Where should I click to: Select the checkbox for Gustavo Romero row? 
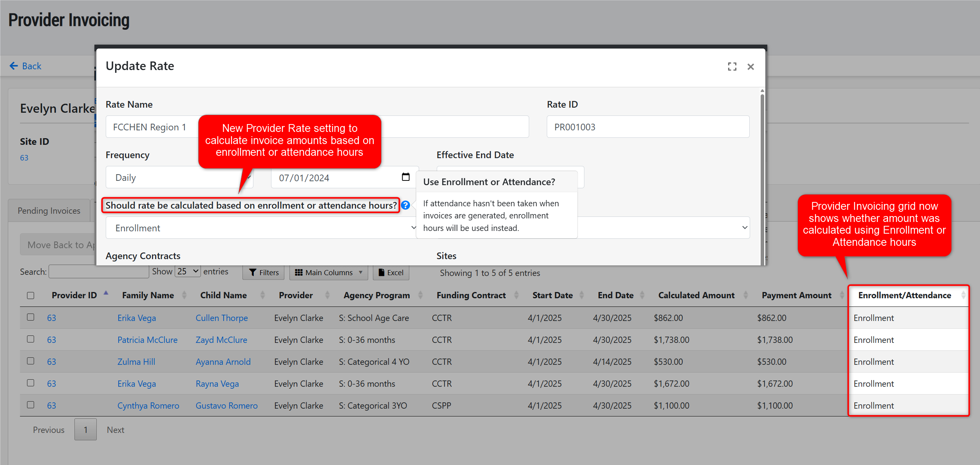(31, 405)
